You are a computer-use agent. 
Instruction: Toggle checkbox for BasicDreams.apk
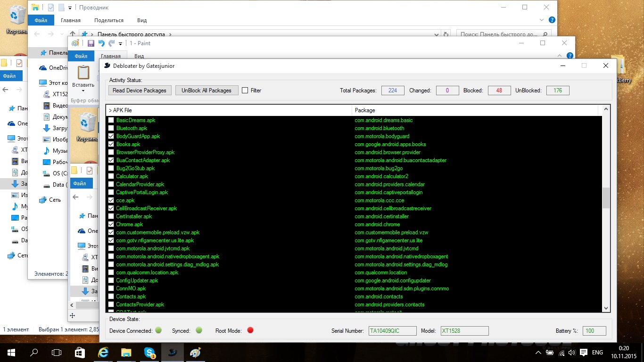tap(111, 120)
